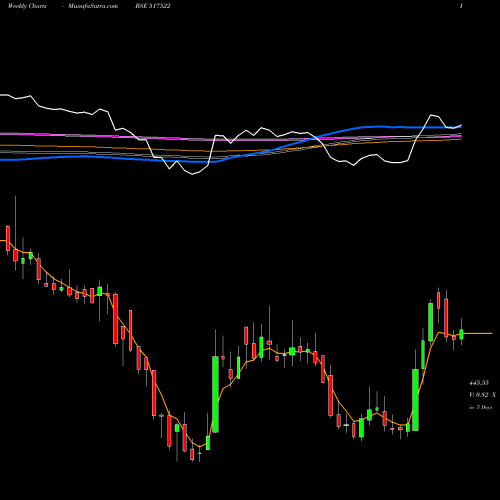Click the 'Weekly Charts' title text
The image size is (500, 500).
[27, 6]
